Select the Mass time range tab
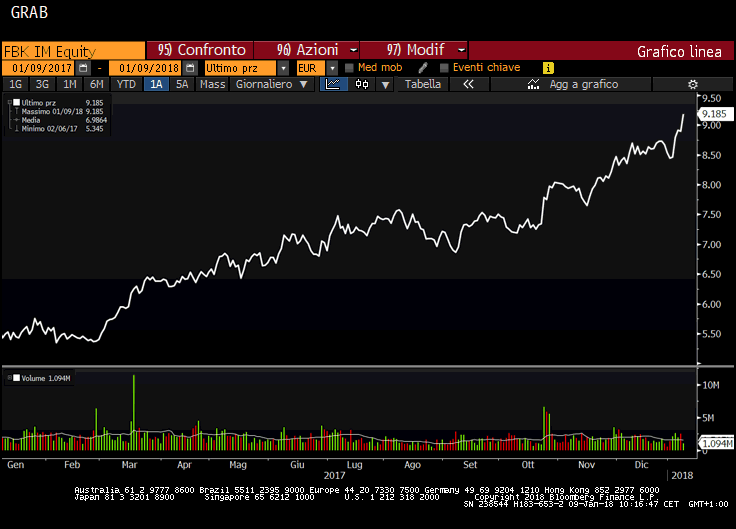Viewport: 736px width, 529px height. pos(212,84)
